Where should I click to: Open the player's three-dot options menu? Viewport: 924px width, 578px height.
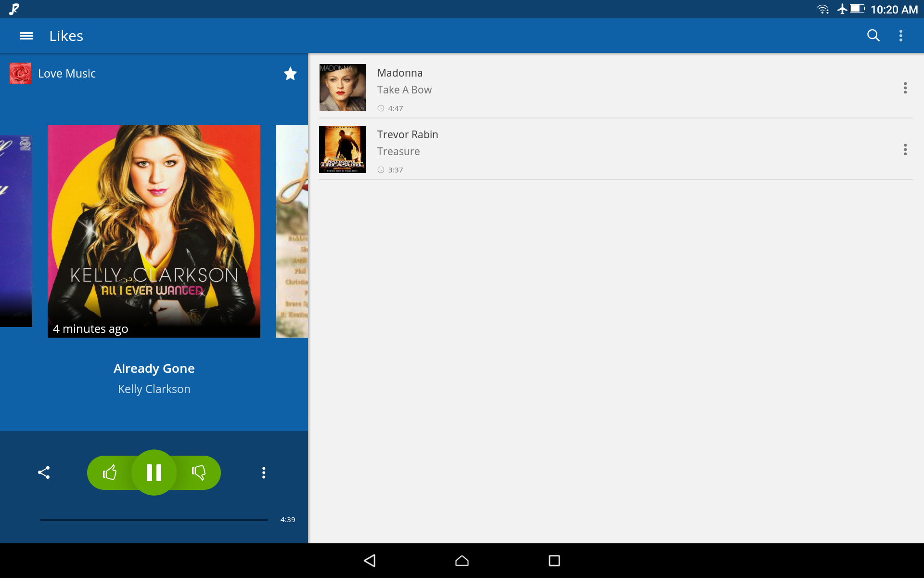[x=264, y=473]
